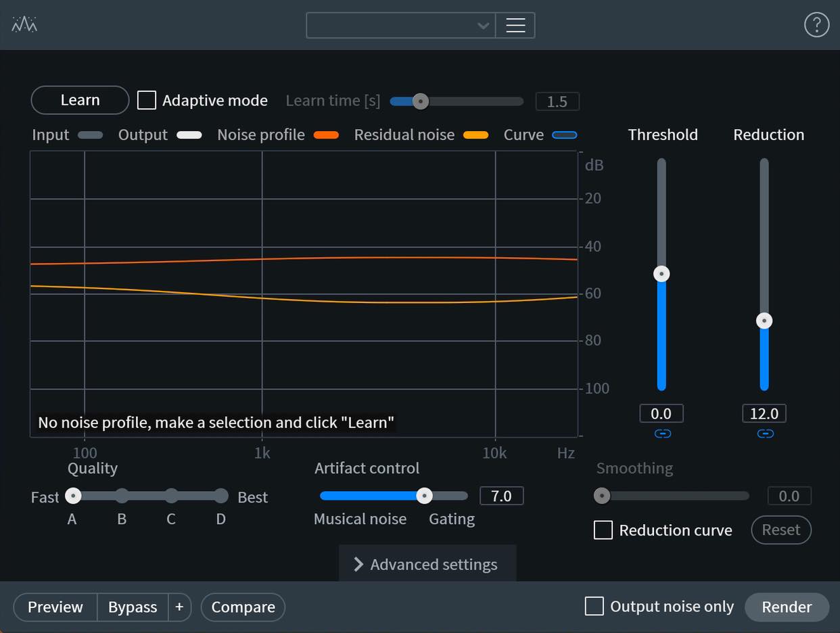Click the Learn button
Screen dimensions: 840x633
[80, 100]
